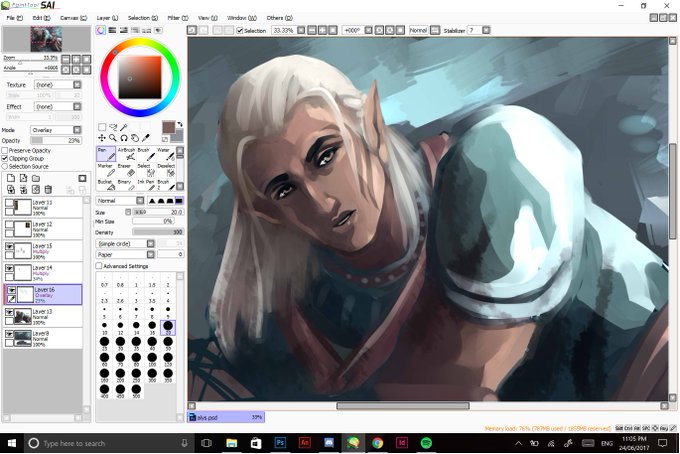The image size is (680, 454).
Task: Enable Advanced Settings checkbox
Action: coord(99,266)
